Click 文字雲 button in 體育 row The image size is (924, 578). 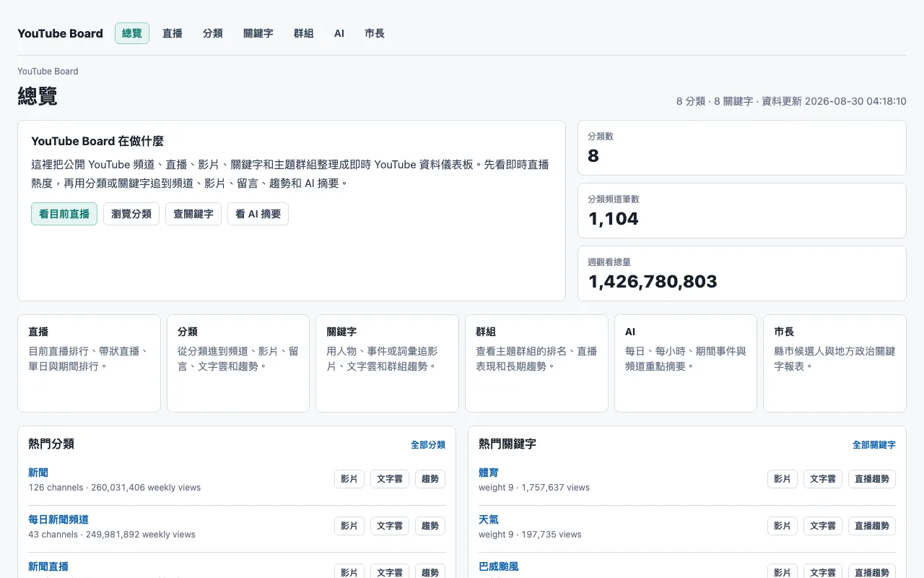click(823, 479)
